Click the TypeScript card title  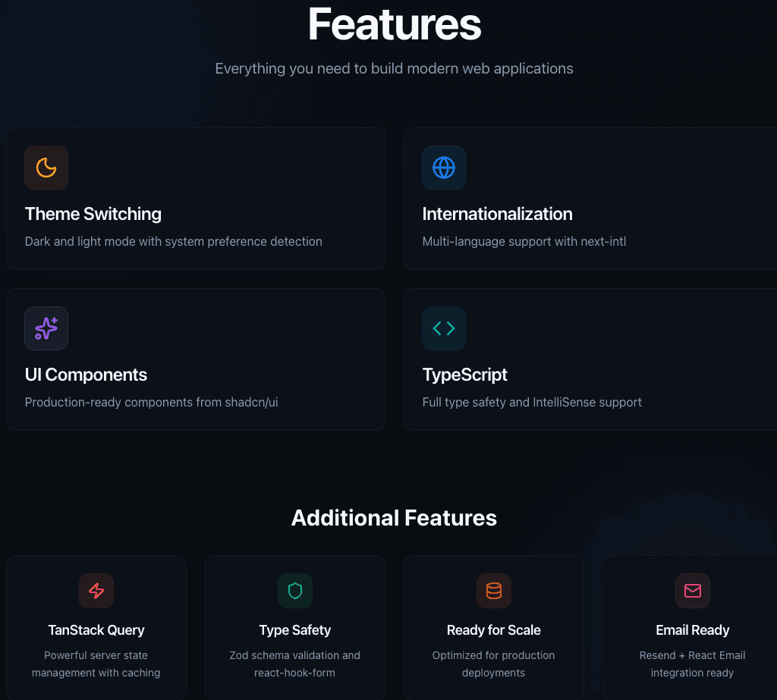coord(464,375)
